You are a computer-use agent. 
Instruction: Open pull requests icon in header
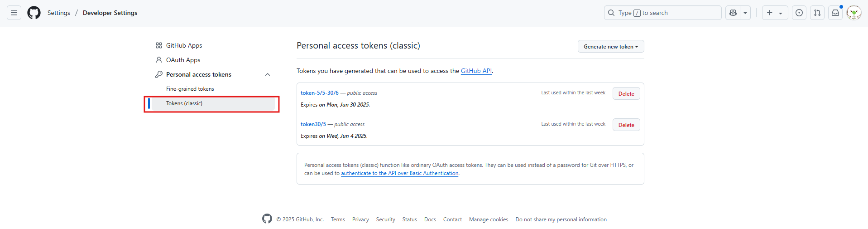[x=817, y=13]
